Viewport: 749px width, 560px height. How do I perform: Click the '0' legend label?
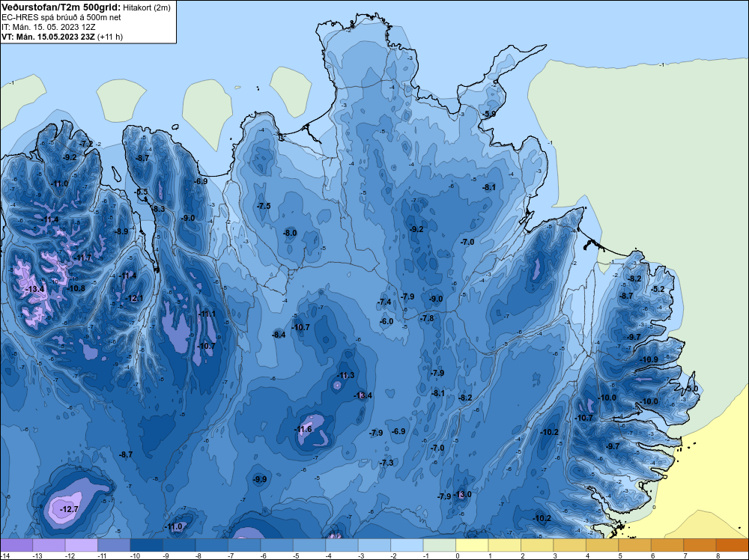pyautogui.click(x=458, y=556)
